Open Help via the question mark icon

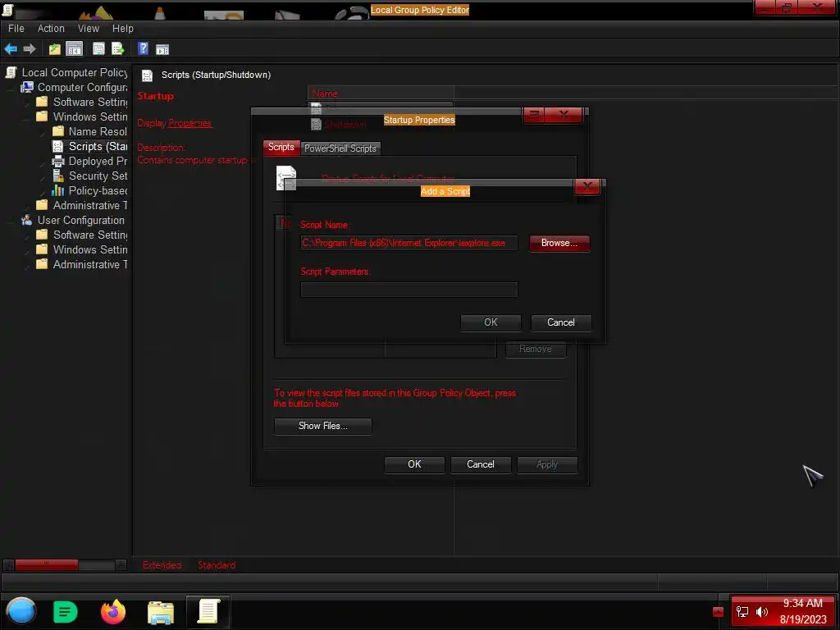click(143, 48)
